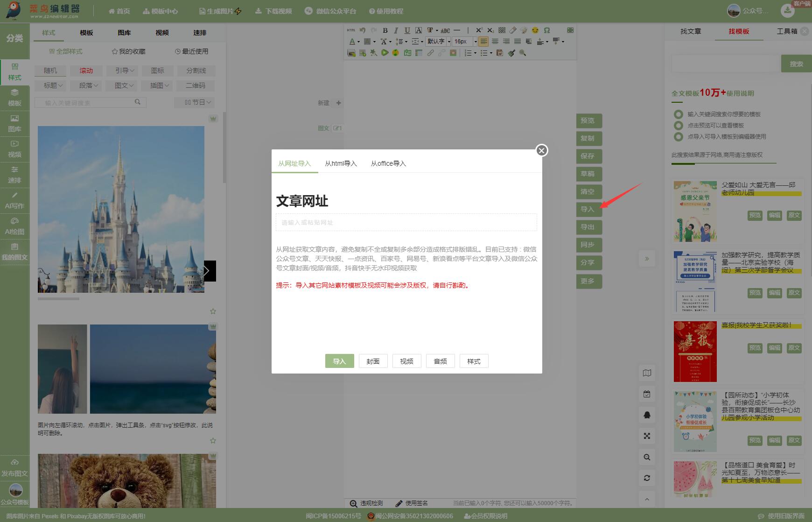This screenshot has height=522, width=812.
Task: Select the eraser clear-format tool
Action: (513, 30)
